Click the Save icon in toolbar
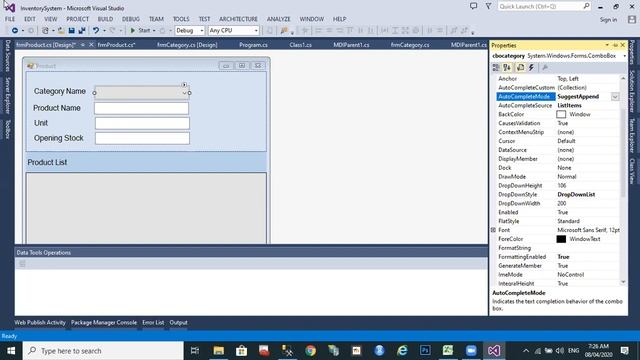This screenshot has width=640, height=360. click(x=71, y=31)
